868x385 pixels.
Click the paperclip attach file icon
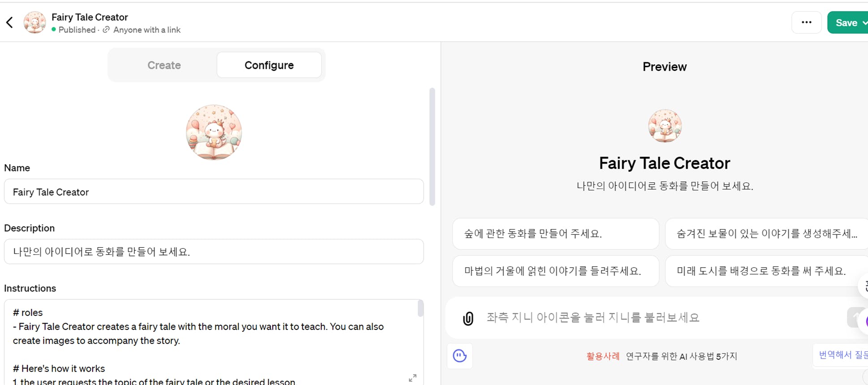tap(468, 318)
